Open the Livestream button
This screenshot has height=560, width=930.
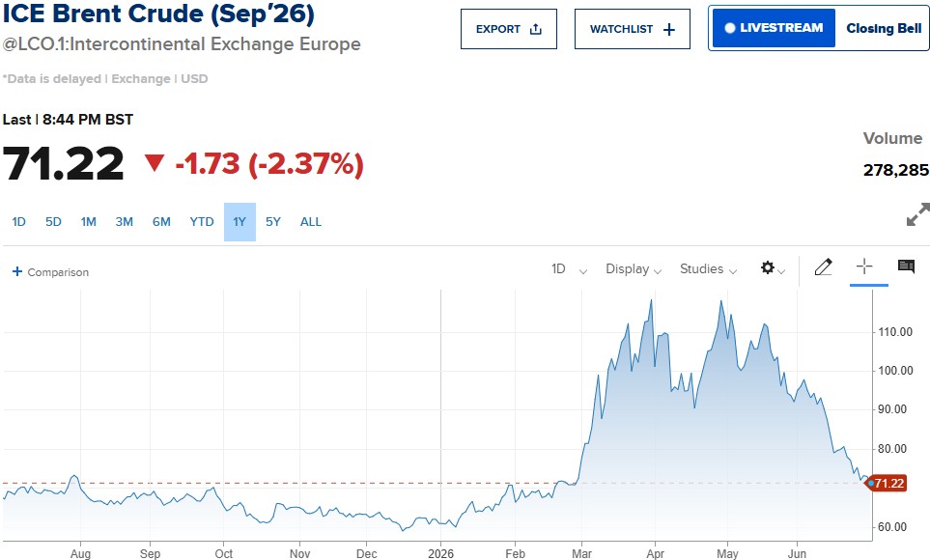click(774, 28)
